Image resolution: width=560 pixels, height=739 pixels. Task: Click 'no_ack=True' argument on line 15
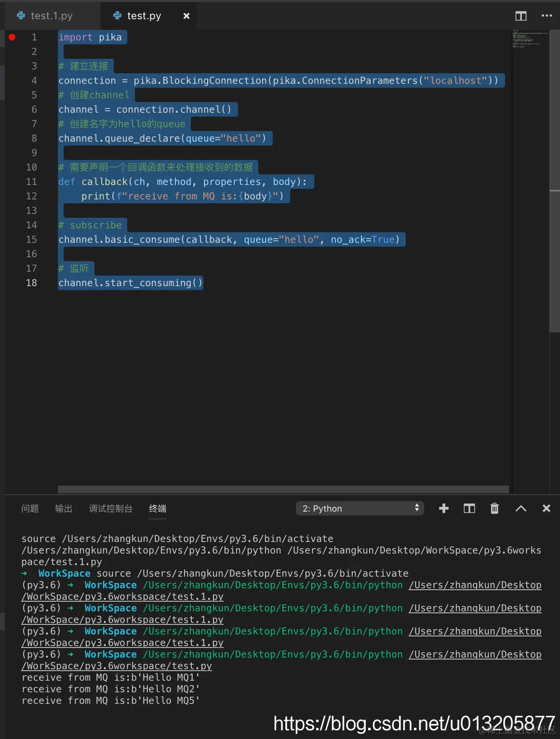tap(362, 239)
